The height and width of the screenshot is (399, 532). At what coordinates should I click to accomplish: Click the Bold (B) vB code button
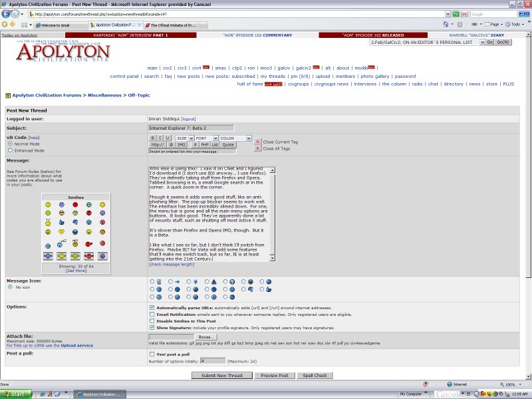(x=152, y=138)
